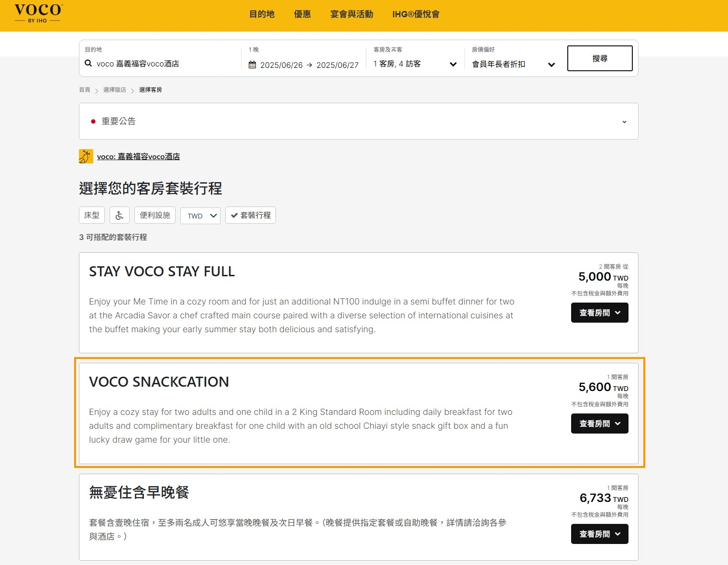Click the 5,000 TWD price

coord(603,277)
